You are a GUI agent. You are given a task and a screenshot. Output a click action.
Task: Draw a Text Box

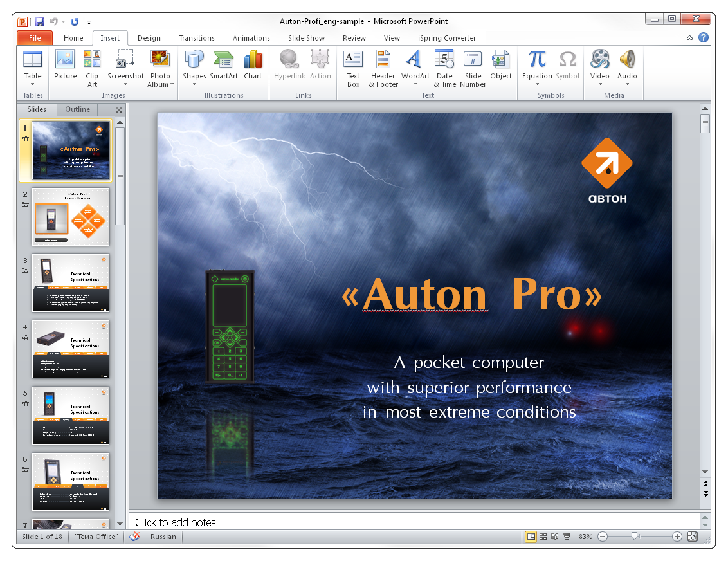353,68
